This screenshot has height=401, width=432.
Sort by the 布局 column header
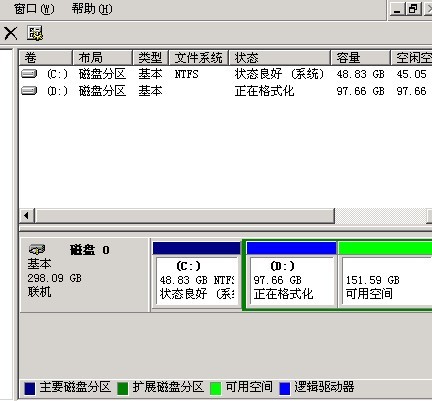pos(102,58)
